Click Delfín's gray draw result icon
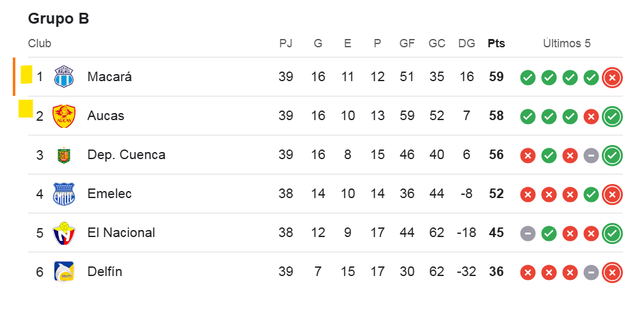Screen dimensions: 644x315 [591, 273]
